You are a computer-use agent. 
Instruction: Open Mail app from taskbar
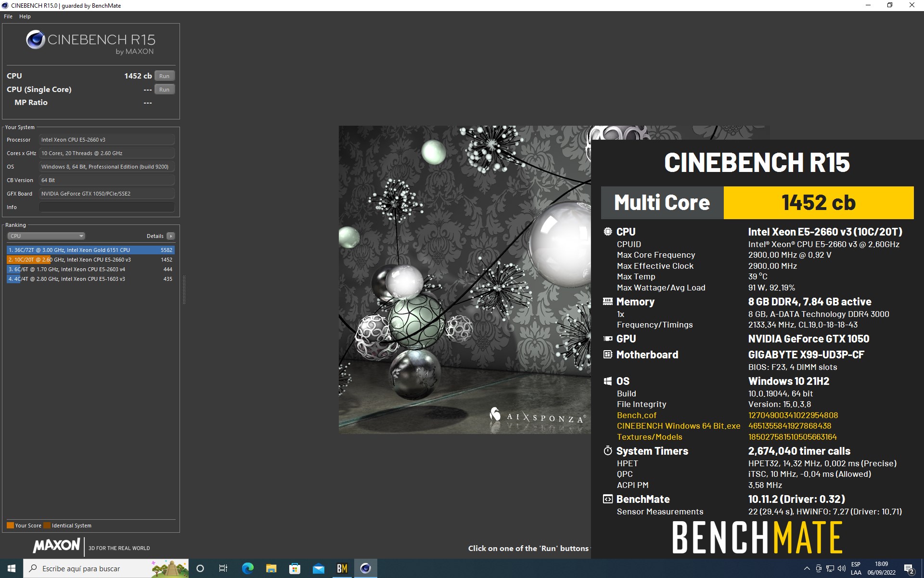click(318, 568)
